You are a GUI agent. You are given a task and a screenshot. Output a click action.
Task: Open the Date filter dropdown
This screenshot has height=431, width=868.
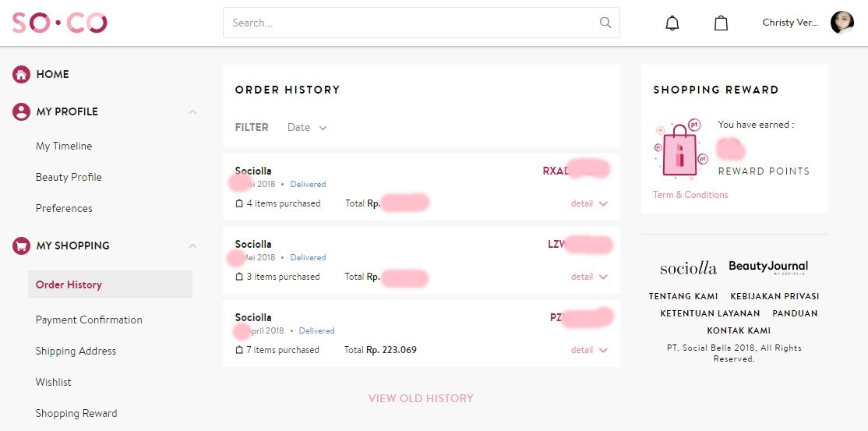pyautogui.click(x=307, y=127)
